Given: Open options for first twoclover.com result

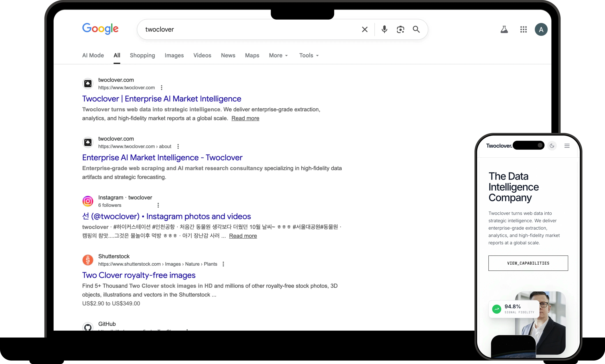Looking at the screenshot, I should pos(162,88).
